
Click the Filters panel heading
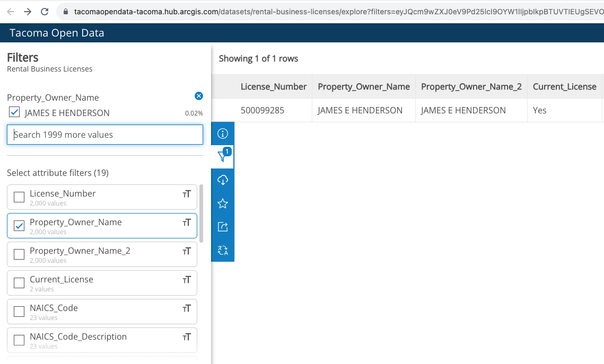pos(23,57)
